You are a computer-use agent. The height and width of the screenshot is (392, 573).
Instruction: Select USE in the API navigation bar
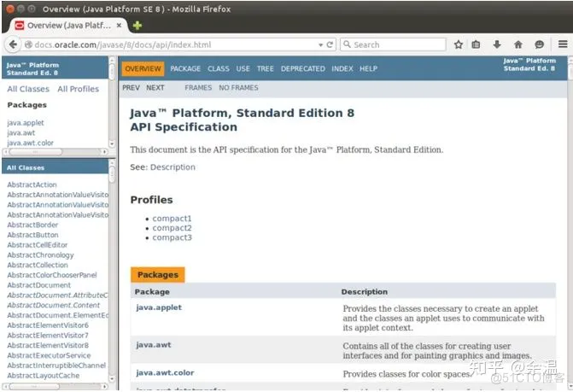coord(243,68)
